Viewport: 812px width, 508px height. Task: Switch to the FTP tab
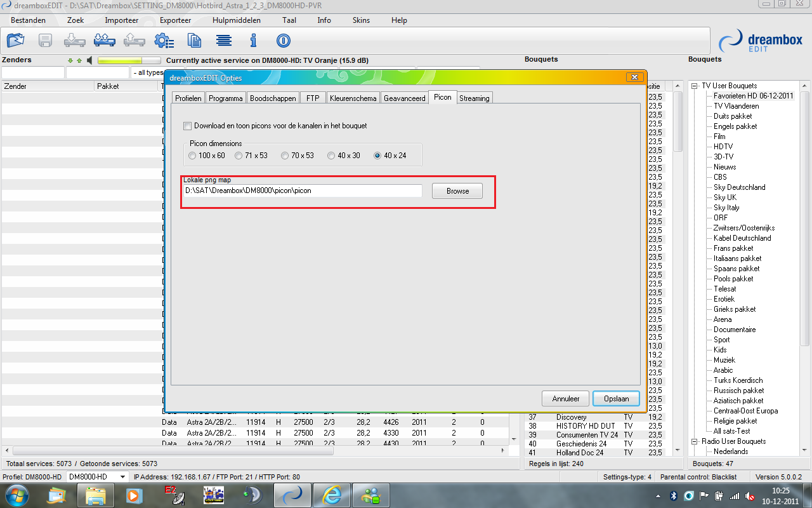click(313, 98)
